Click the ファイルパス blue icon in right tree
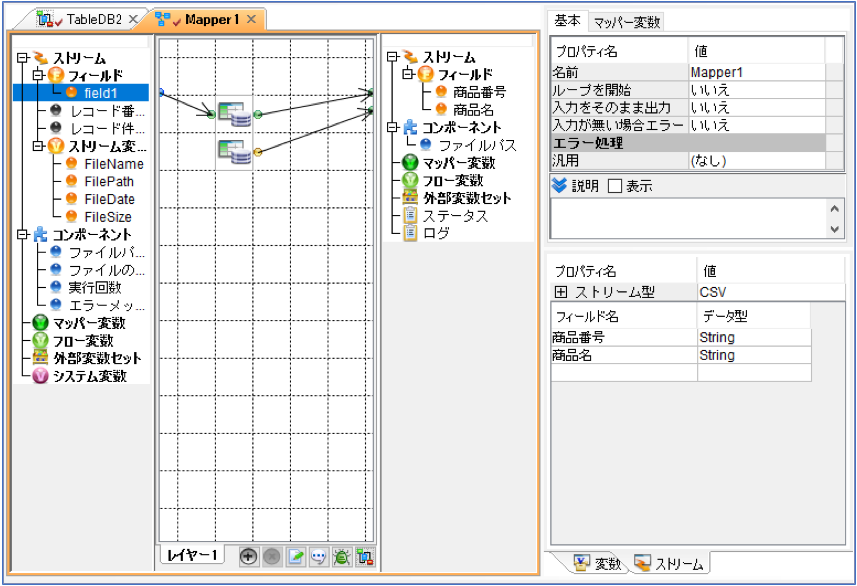 (426, 144)
